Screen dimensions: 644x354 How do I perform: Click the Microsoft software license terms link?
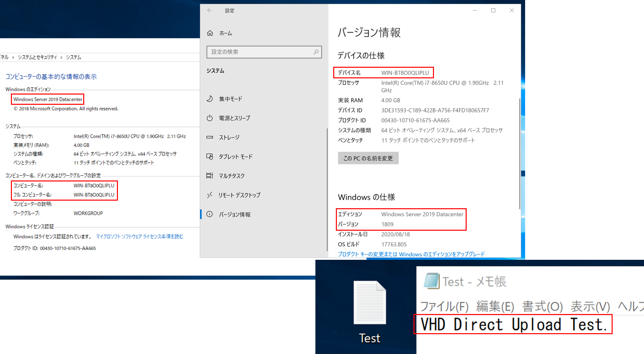(x=139, y=237)
